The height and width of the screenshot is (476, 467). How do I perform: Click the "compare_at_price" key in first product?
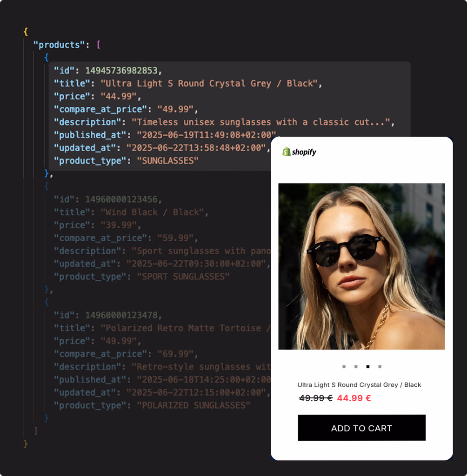tap(100, 109)
